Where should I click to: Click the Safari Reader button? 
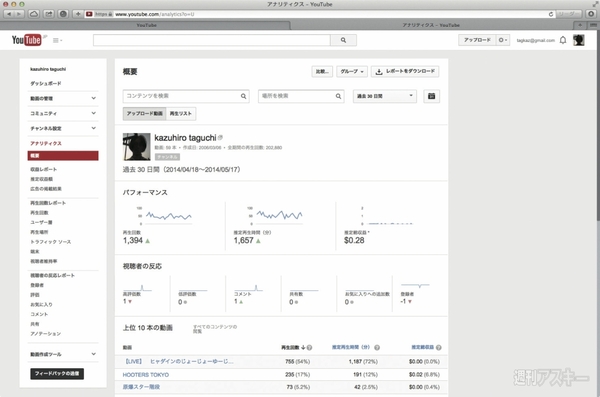568,14
